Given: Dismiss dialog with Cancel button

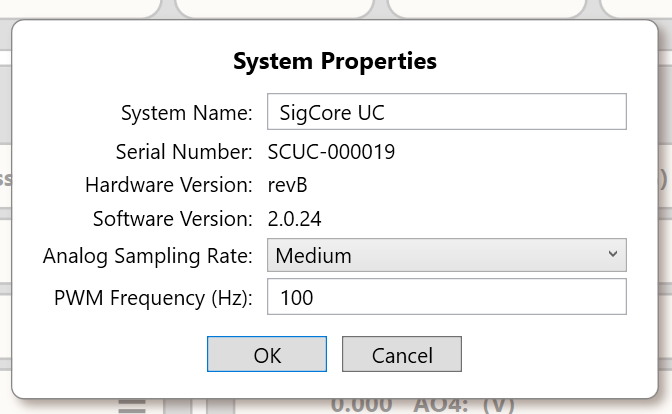Looking at the screenshot, I should click(x=402, y=354).
